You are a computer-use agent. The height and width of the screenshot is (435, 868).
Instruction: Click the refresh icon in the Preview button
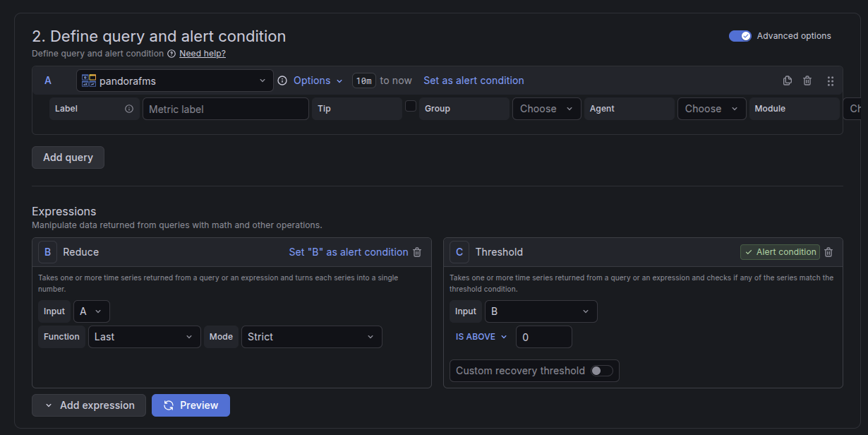[x=169, y=405]
